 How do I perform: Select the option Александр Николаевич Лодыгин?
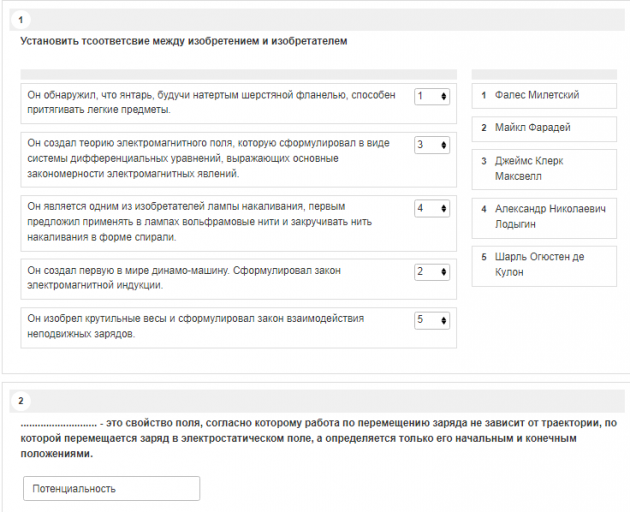(x=544, y=216)
